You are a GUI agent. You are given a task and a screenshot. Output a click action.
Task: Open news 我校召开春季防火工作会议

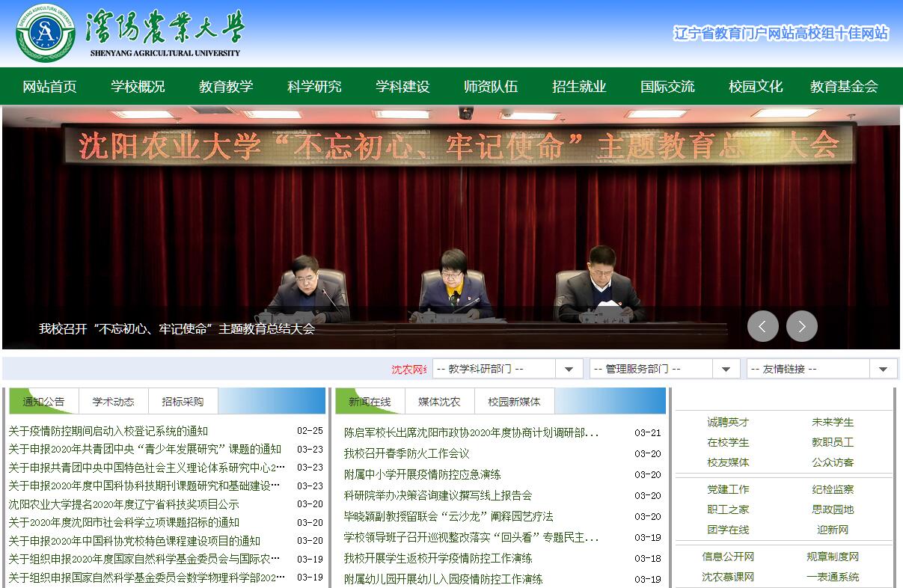[407, 453]
